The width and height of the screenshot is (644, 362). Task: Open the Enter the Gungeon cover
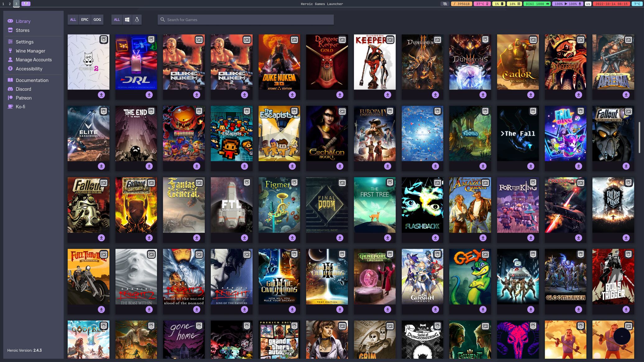[184, 134]
